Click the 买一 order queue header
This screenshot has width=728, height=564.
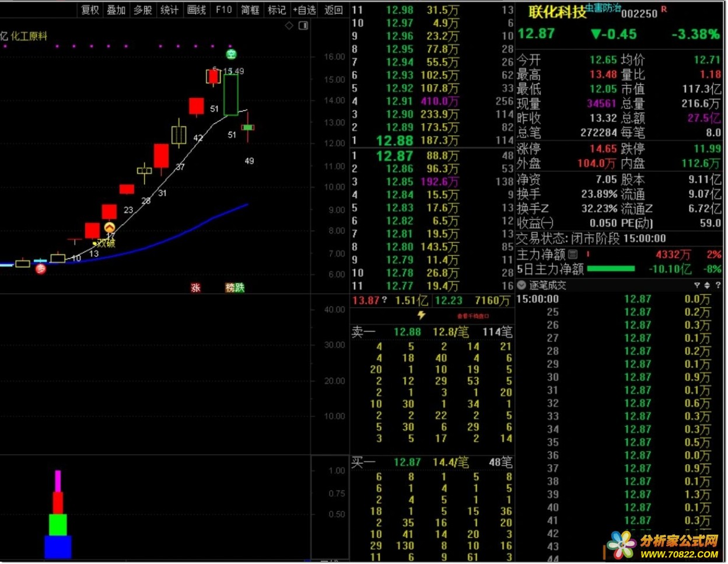tap(363, 462)
